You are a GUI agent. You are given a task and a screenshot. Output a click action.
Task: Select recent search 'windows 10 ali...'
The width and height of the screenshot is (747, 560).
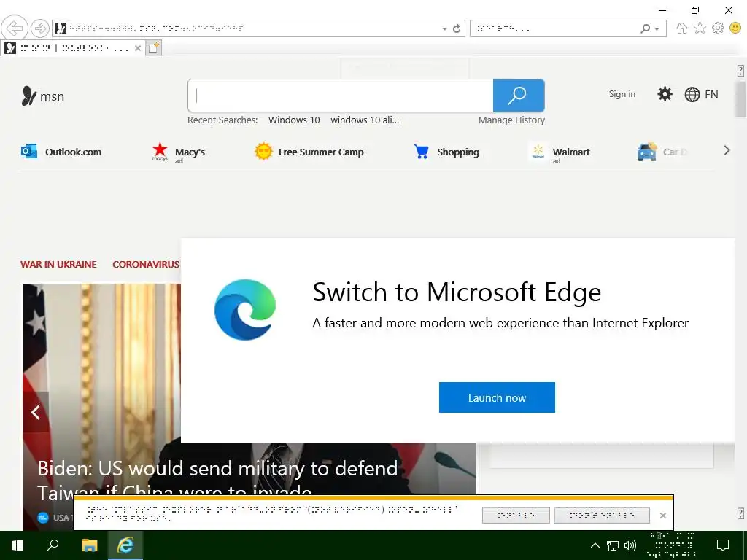coord(365,120)
